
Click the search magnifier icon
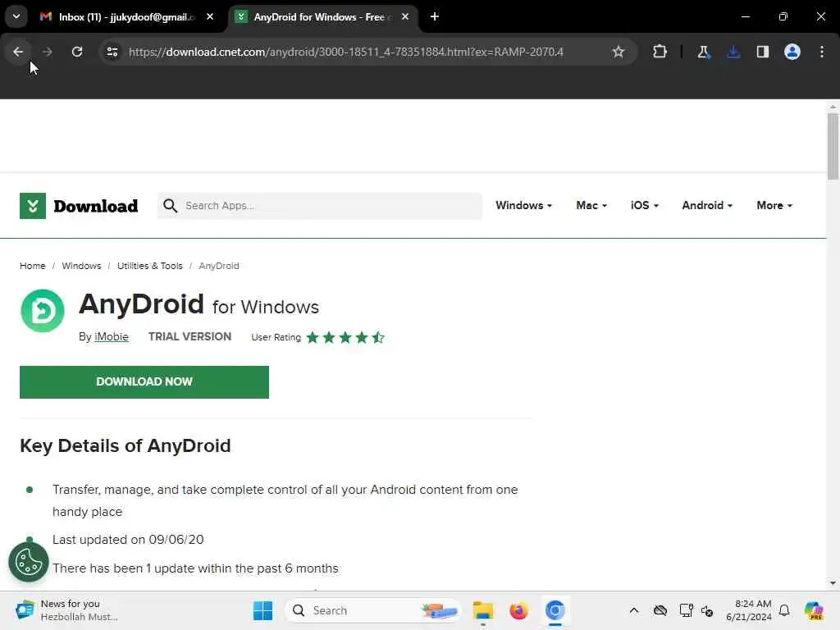click(170, 206)
